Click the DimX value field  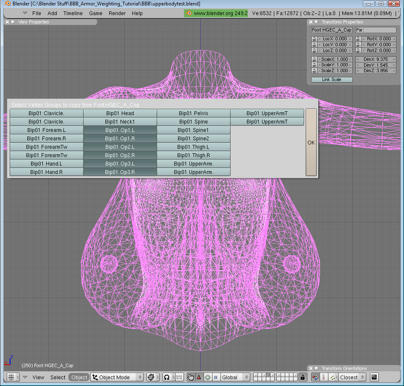point(376,59)
